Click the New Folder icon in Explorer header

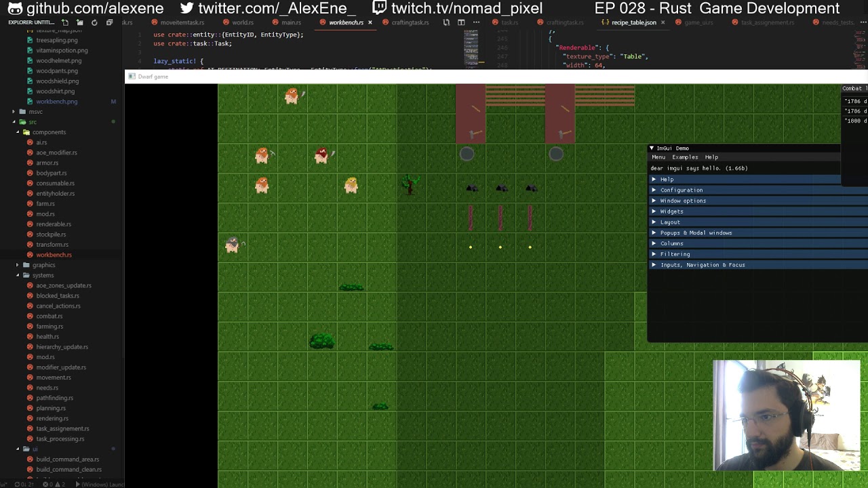[79, 22]
